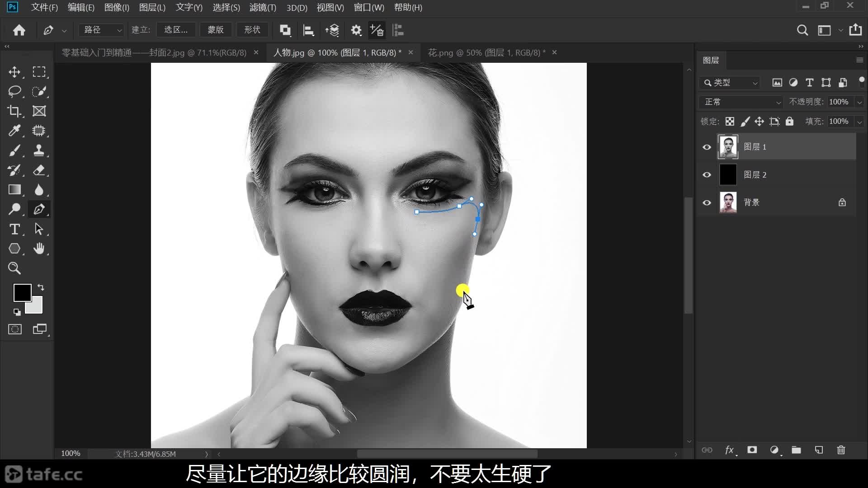Screen dimensions: 868x488
Task: Select the Move tool
Action: [14, 72]
